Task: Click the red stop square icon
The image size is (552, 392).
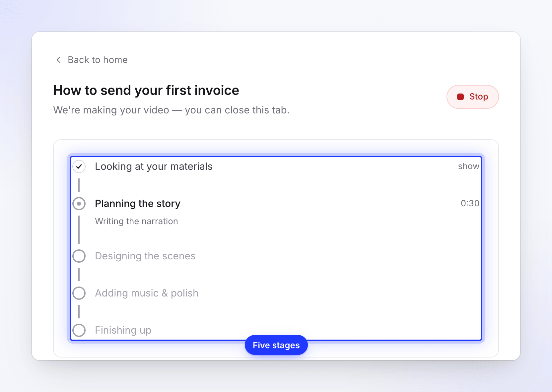Action: point(460,97)
